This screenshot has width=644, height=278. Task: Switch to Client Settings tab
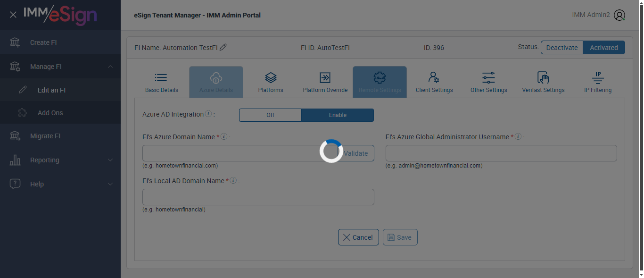point(434,82)
